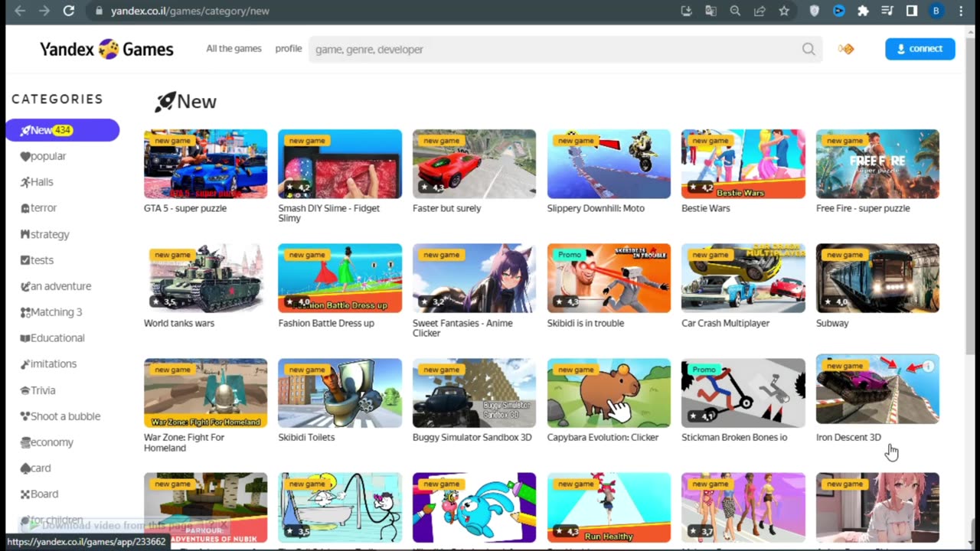Click the zoom magnifier icon in address bar
The width and height of the screenshot is (980, 551).
pyautogui.click(x=735, y=11)
